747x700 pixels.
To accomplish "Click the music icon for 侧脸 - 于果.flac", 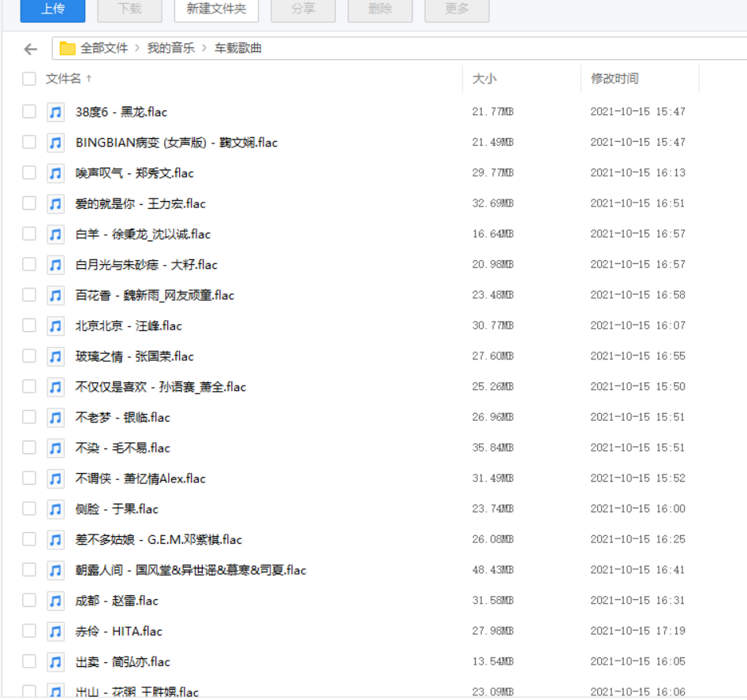I will tap(55, 508).
